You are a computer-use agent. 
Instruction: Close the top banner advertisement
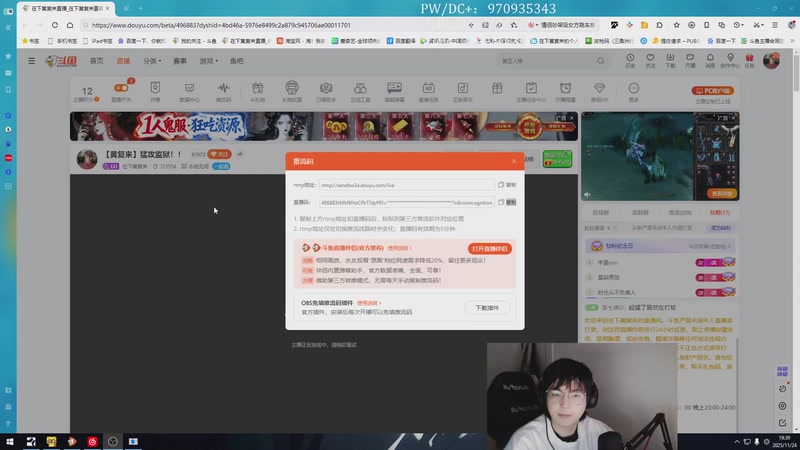coord(571,118)
